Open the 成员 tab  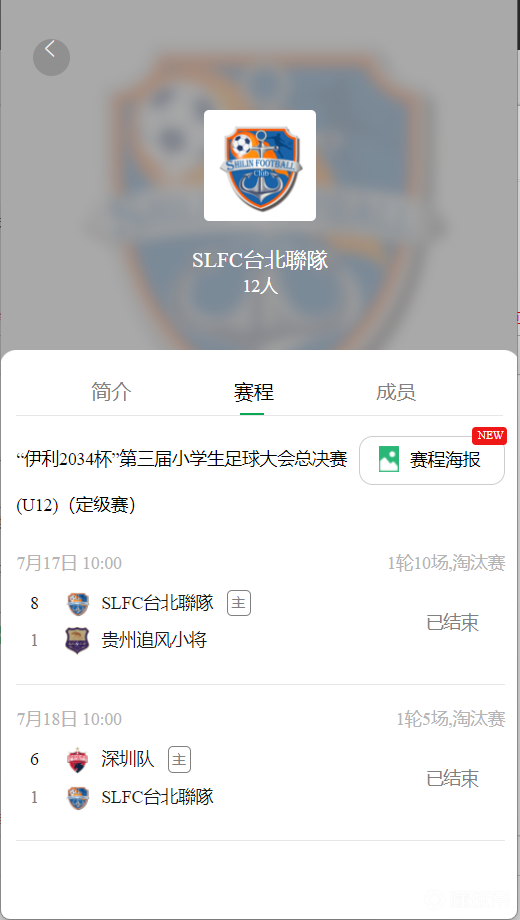396,391
